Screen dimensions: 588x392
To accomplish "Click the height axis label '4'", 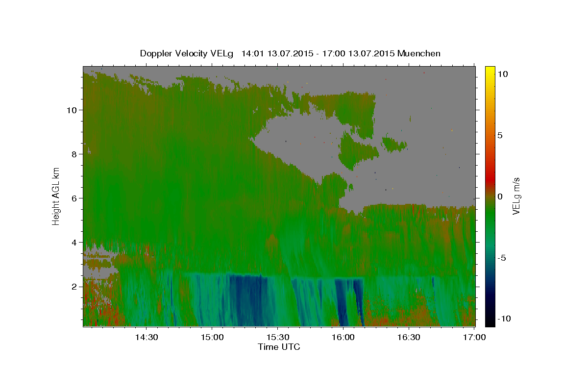I will (73, 242).
